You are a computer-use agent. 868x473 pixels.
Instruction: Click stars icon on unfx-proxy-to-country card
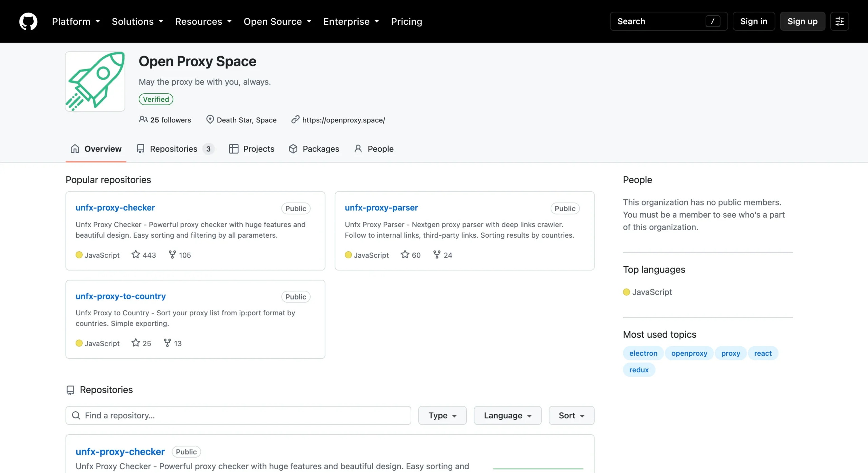pos(136,342)
